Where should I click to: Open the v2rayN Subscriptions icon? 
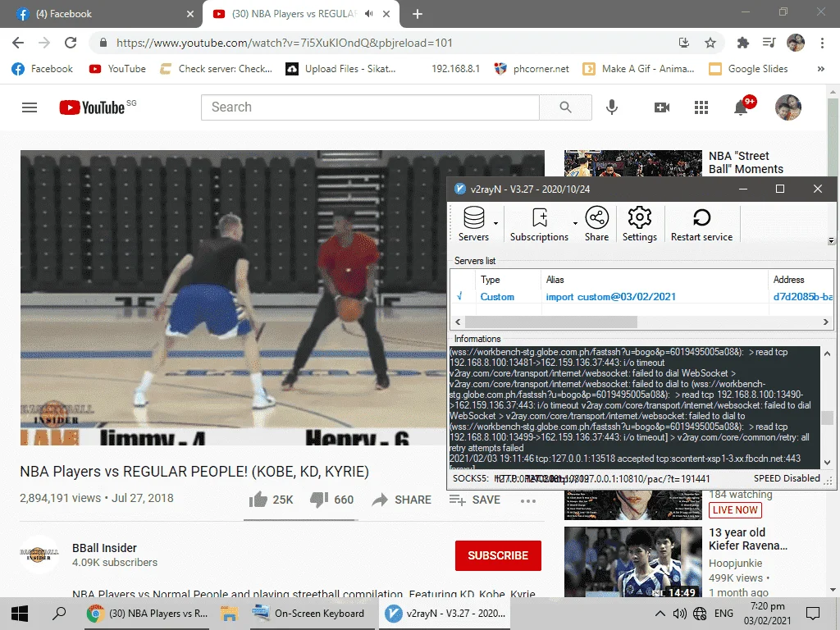539,223
